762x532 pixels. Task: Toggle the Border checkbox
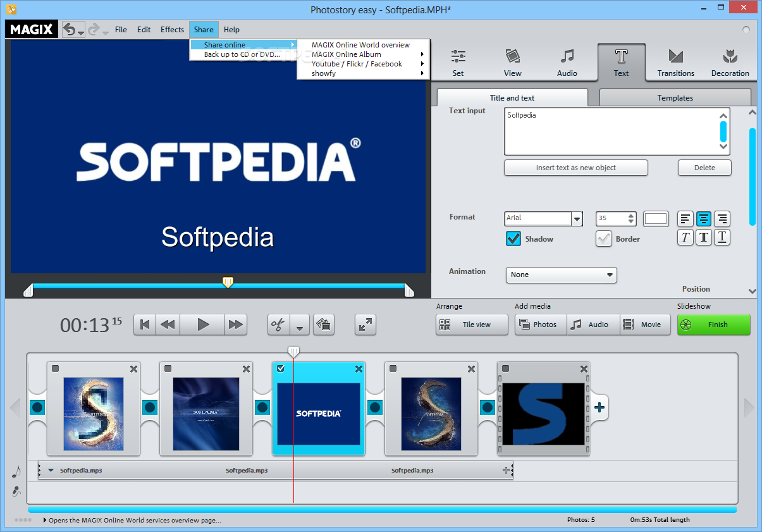pyautogui.click(x=604, y=238)
